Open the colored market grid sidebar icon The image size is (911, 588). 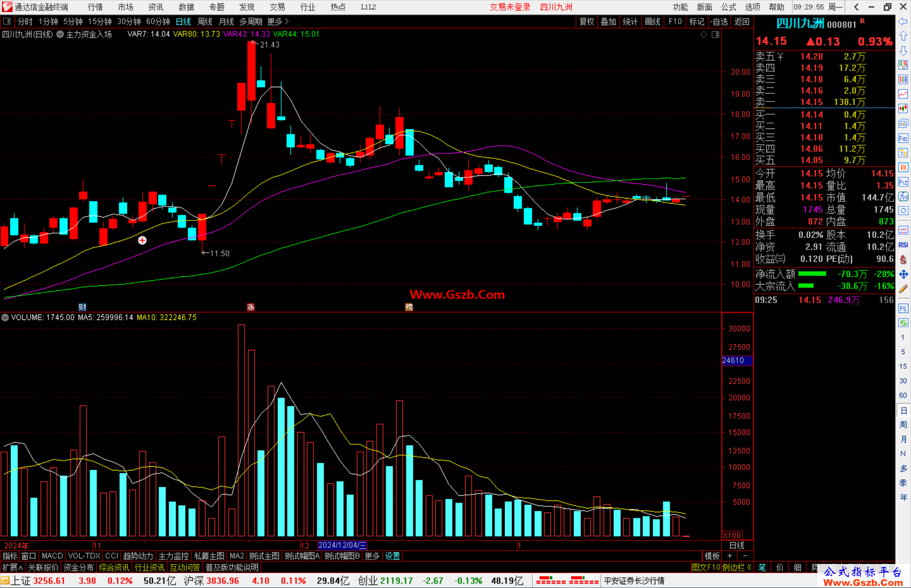pos(903,80)
